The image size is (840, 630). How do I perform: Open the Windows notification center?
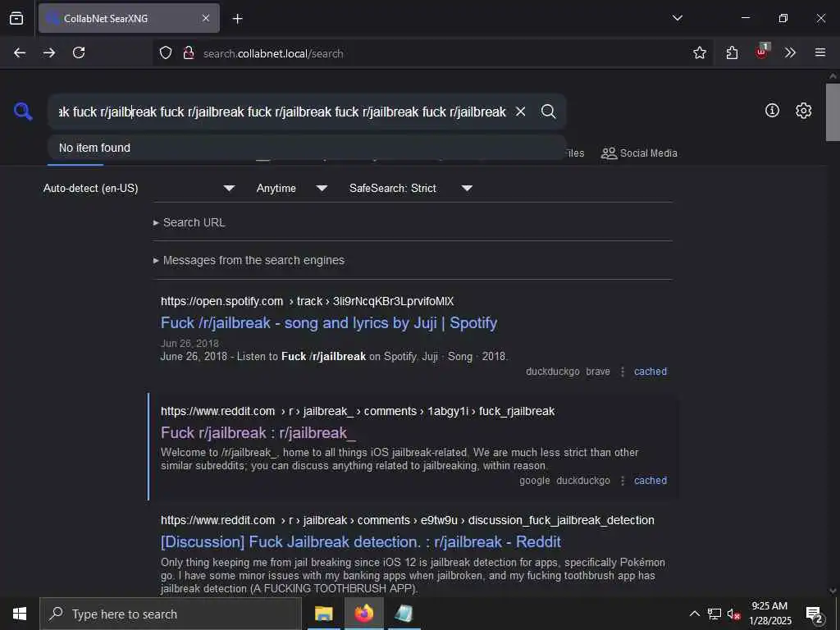[815, 614]
